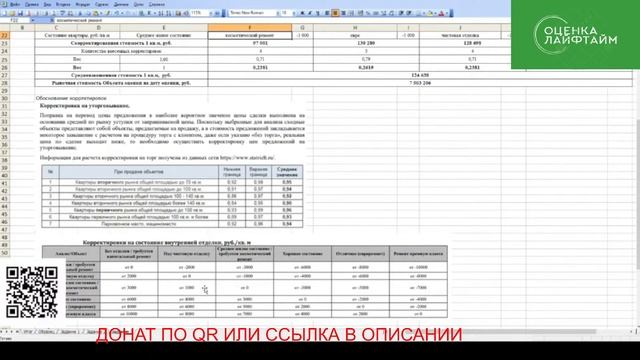
Task: Open the Font Color dropdown arrow
Action: pyautogui.click(x=447, y=13)
